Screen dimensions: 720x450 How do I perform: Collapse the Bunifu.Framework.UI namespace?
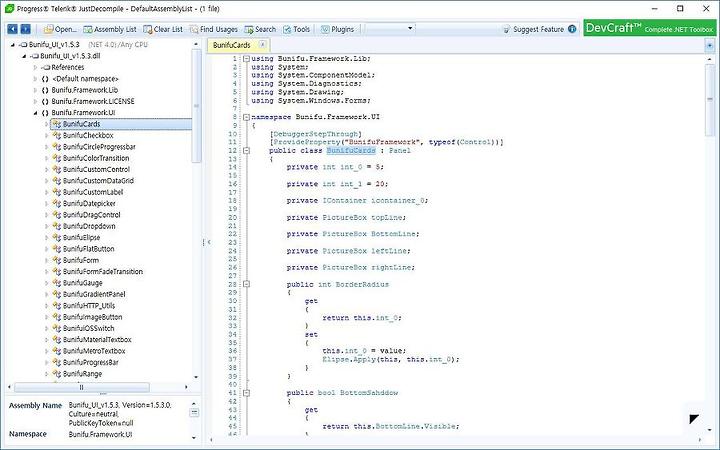click(x=35, y=113)
